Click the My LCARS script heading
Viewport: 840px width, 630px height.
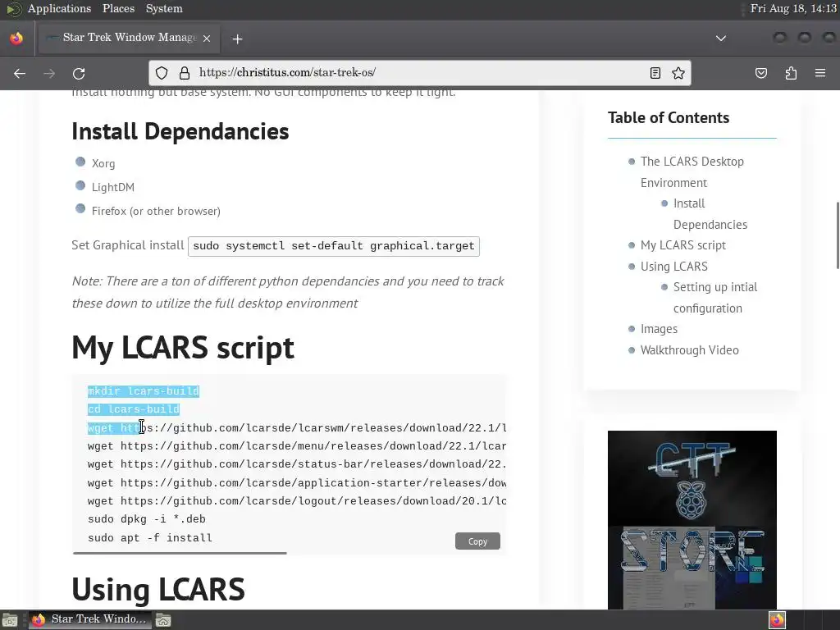(183, 347)
